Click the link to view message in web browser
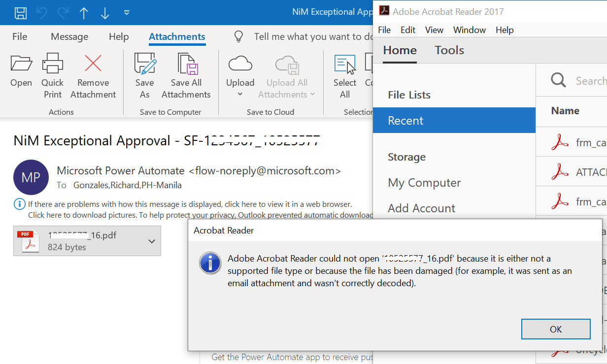 pyautogui.click(x=240, y=204)
